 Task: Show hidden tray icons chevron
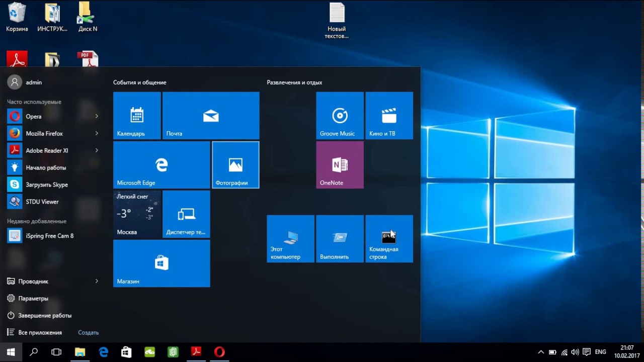point(541,352)
